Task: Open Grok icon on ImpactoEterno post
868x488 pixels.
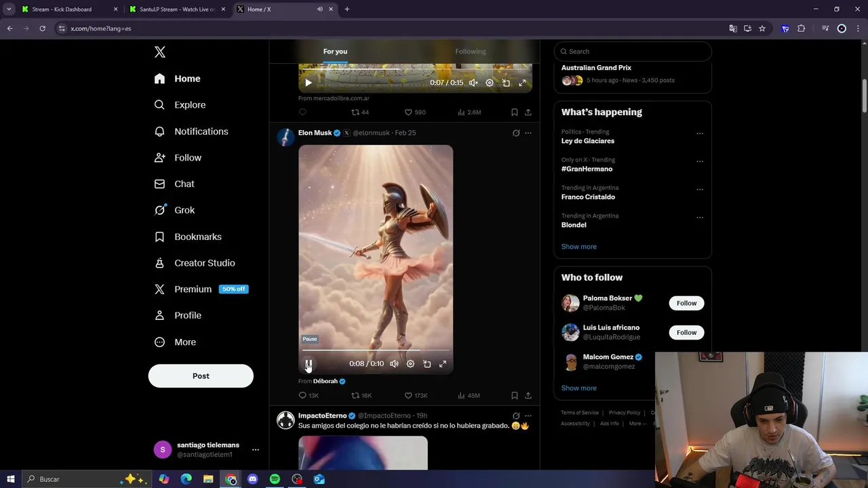Action: (x=516, y=415)
